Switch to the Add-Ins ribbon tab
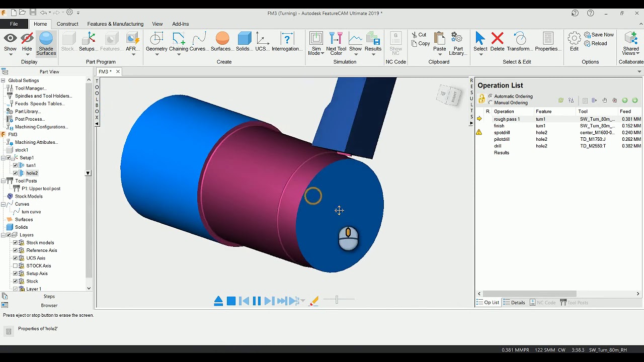This screenshot has height=362, width=644. pyautogui.click(x=181, y=24)
